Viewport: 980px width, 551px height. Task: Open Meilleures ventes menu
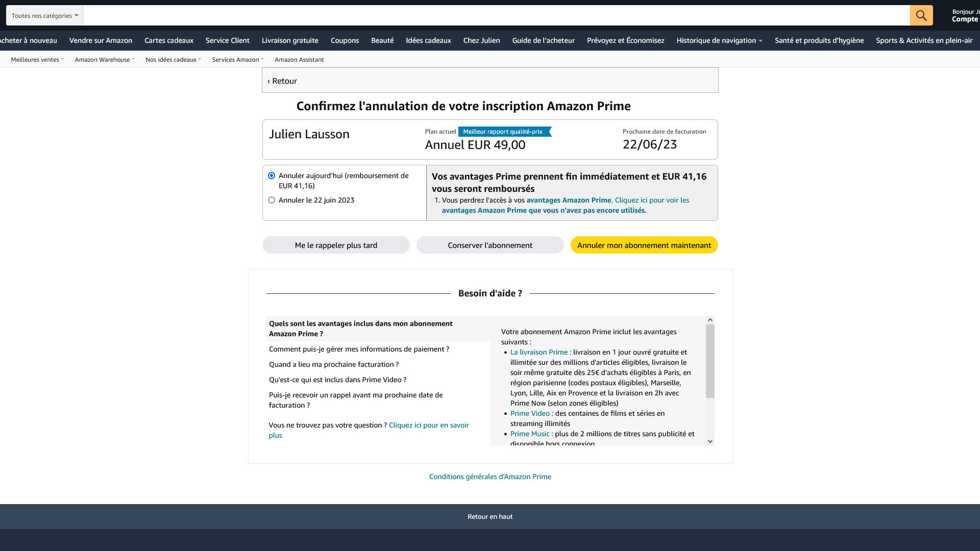pos(37,59)
